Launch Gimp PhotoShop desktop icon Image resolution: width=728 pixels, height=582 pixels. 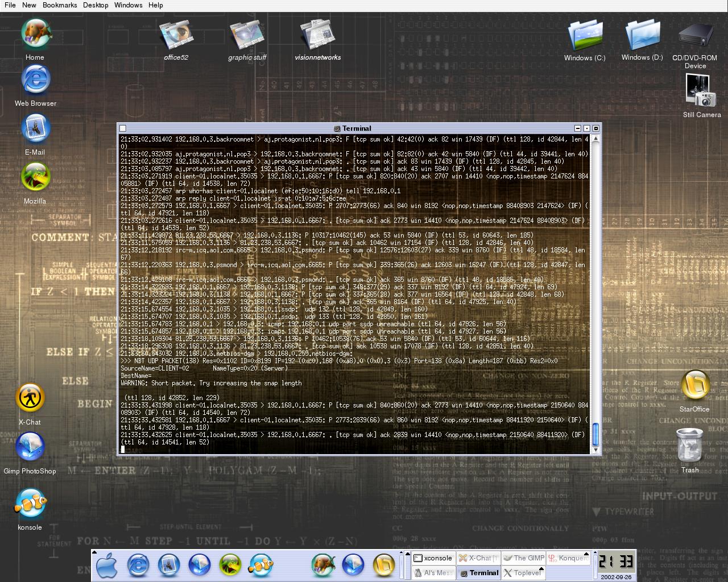(30, 447)
